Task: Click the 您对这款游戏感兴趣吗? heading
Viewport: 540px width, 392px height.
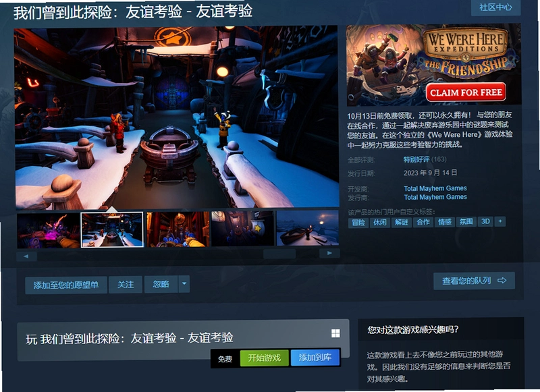Action: pyautogui.click(x=412, y=330)
